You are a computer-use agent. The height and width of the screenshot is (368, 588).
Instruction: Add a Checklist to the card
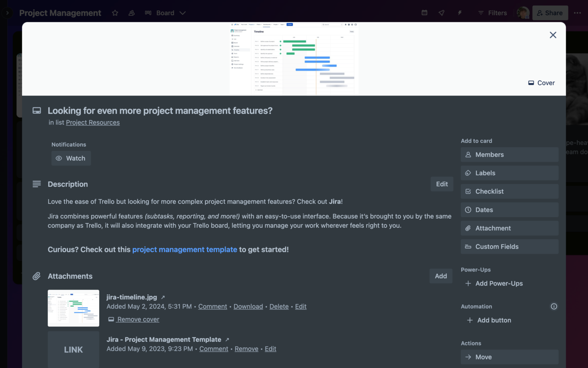coord(509,191)
